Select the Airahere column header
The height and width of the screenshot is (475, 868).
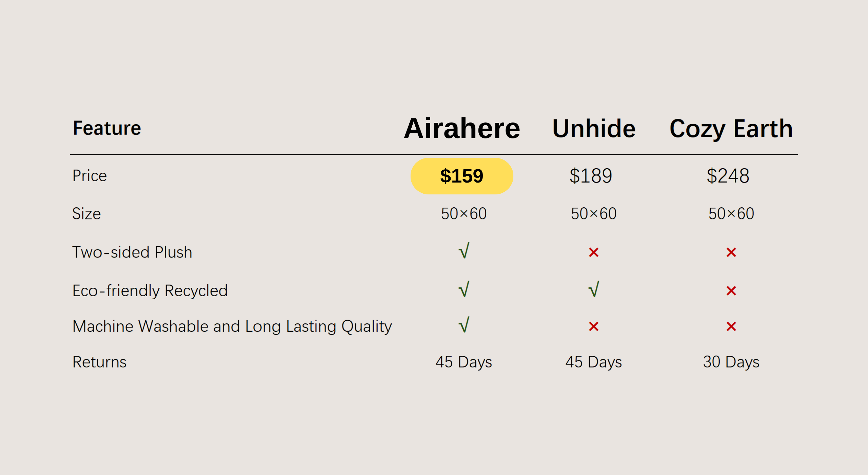click(x=462, y=129)
